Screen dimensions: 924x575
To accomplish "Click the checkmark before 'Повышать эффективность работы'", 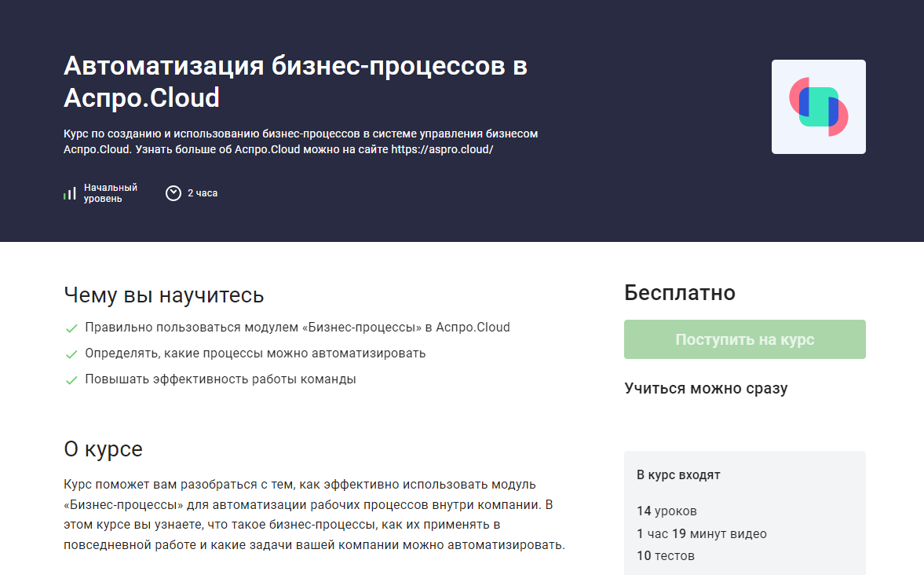I will 71,380.
